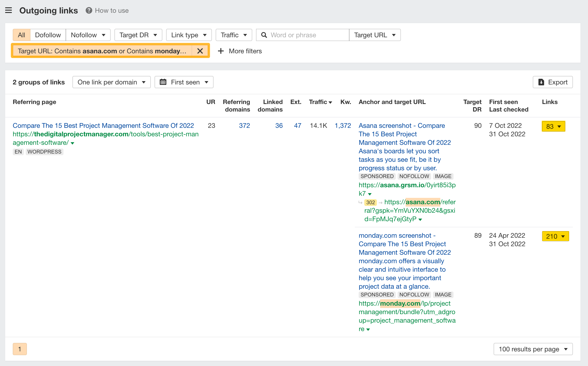Viewport: 588px width, 366px height.
Task: Click the Target DR column header
Action: coord(472,106)
